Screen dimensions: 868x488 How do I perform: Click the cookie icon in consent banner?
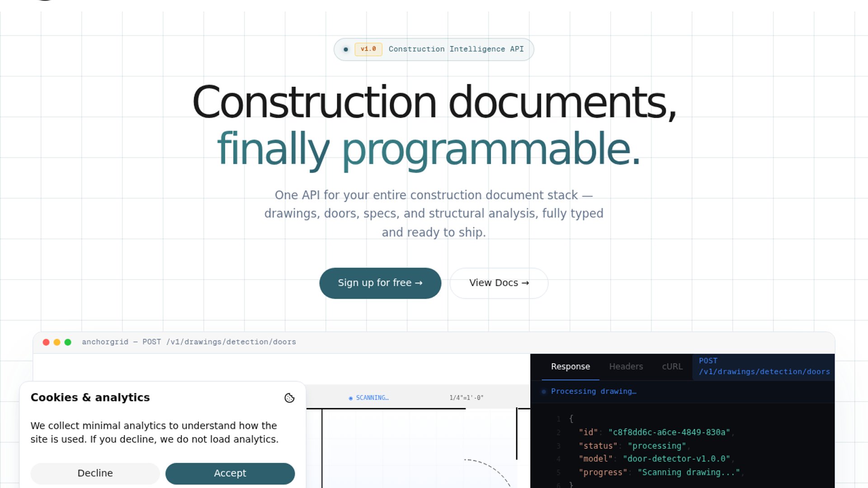(x=289, y=398)
